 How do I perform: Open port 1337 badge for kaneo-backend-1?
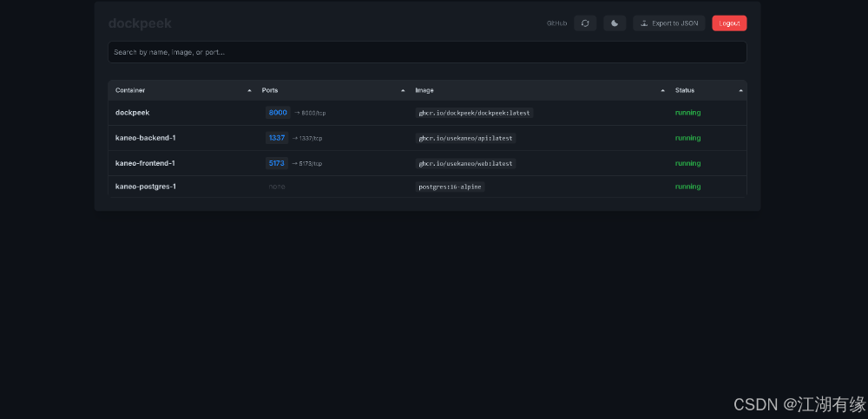(277, 138)
